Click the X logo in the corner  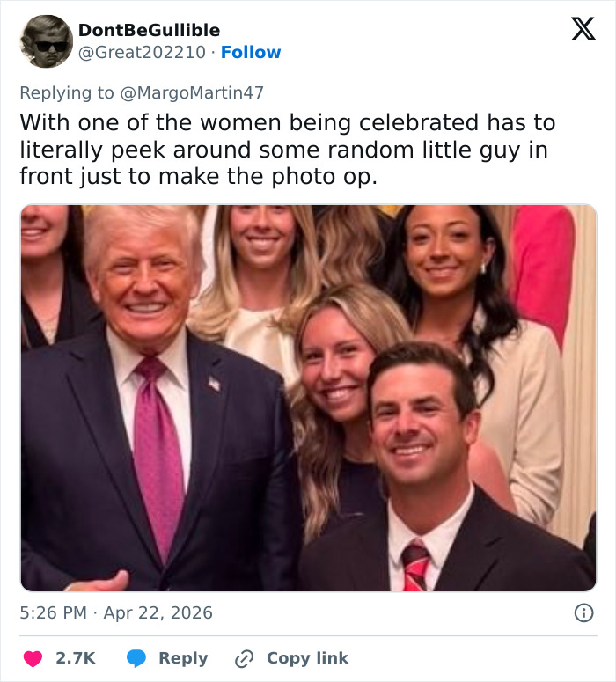coord(583,30)
